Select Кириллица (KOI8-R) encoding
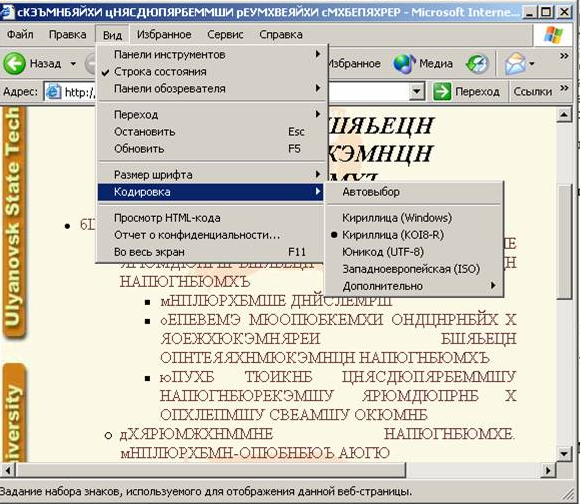 click(414, 235)
